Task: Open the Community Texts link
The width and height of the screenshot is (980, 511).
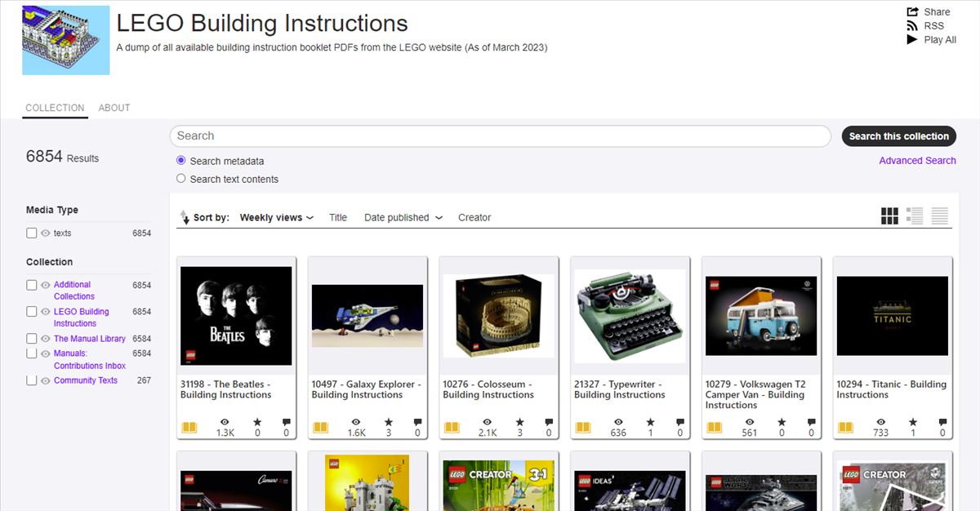Action: (86, 380)
